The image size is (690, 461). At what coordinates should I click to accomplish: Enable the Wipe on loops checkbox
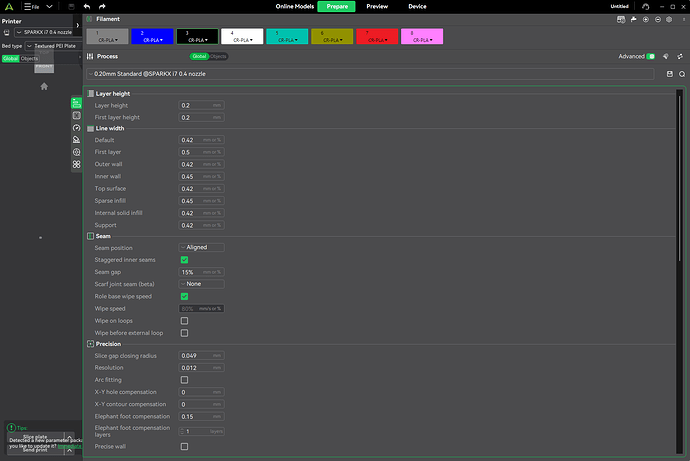184,320
